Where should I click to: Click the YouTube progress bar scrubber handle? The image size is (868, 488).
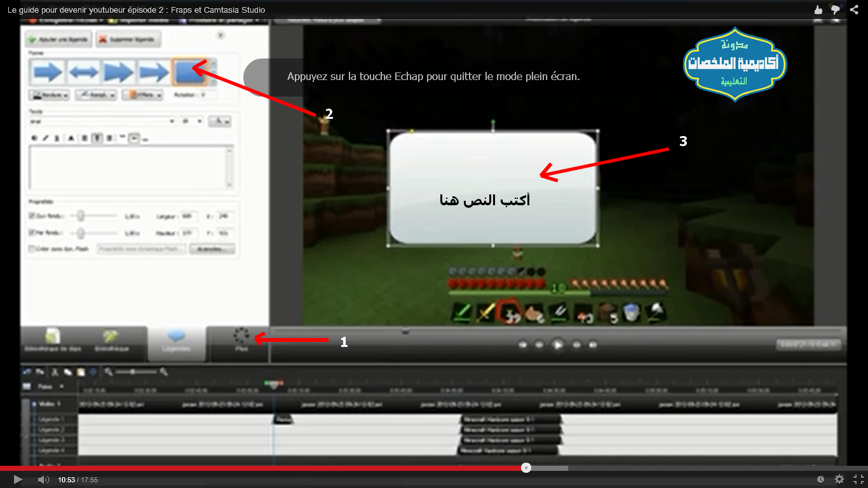526,468
